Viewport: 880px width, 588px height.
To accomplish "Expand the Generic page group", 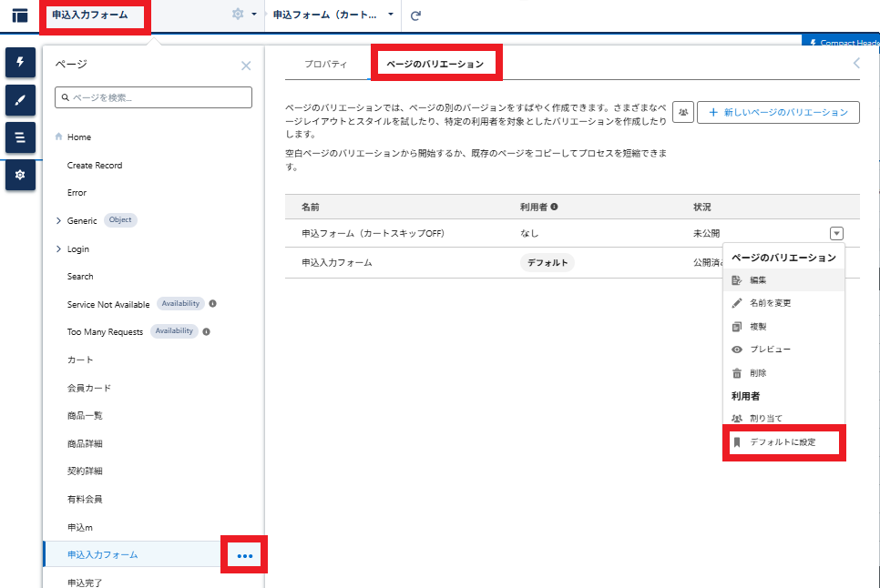I will [x=58, y=220].
